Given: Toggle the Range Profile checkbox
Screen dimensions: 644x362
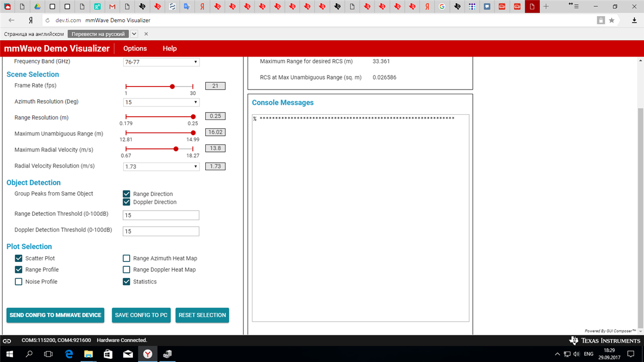Looking at the screenshot, I should 19,269.
